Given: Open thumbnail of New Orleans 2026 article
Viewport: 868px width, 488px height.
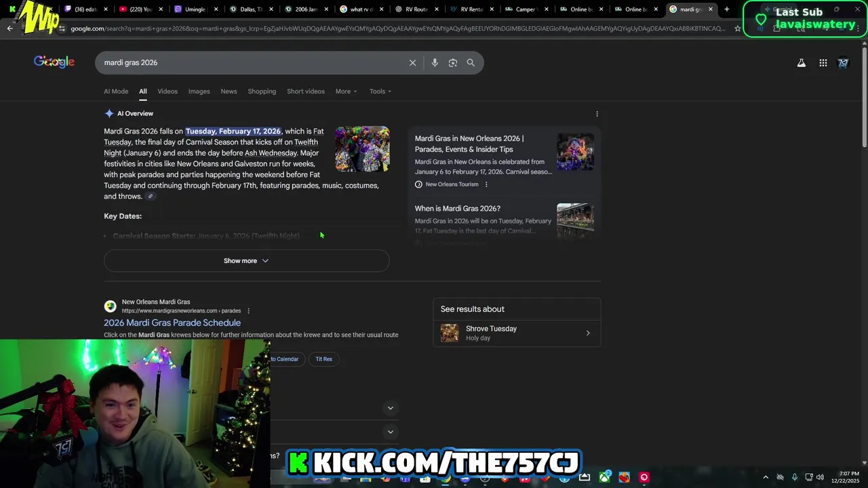Looking at the screenshot, I should [x=575, y=151].
